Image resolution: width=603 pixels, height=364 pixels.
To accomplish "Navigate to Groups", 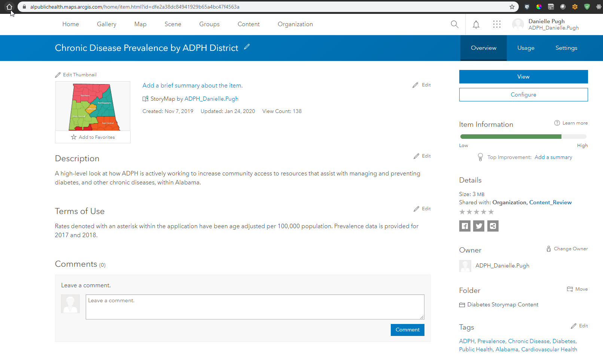I will [x=210, y=24].
